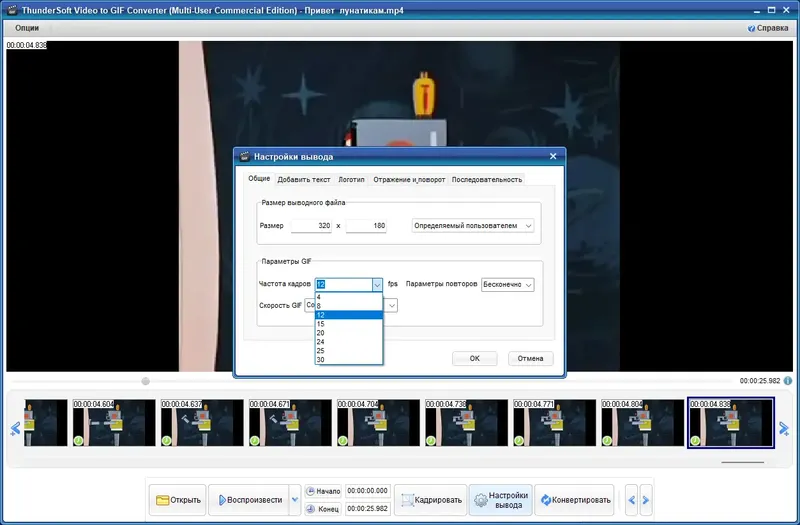Select frame thumbnail 00:00:04.604
This screenshot has height=525, width=800.
[x=114, y=422]
